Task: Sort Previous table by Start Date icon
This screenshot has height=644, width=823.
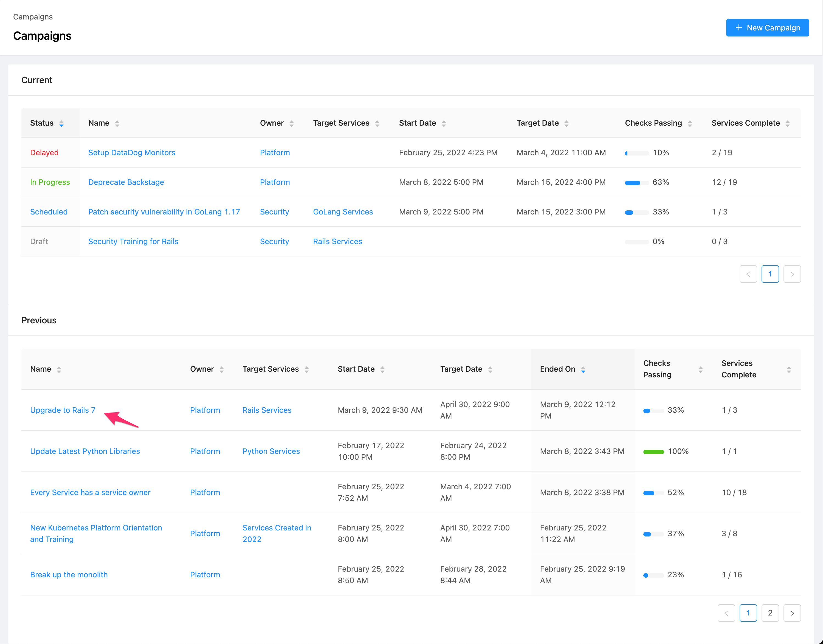Action: point(382,369)
